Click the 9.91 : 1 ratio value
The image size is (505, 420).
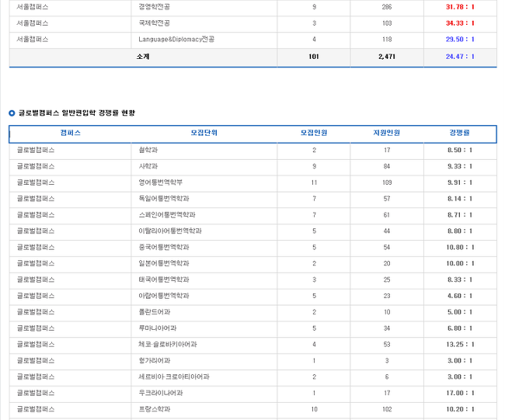460,182
